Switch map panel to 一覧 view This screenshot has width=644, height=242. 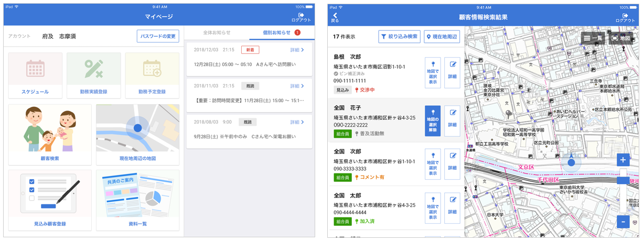[x=593, y=38]
